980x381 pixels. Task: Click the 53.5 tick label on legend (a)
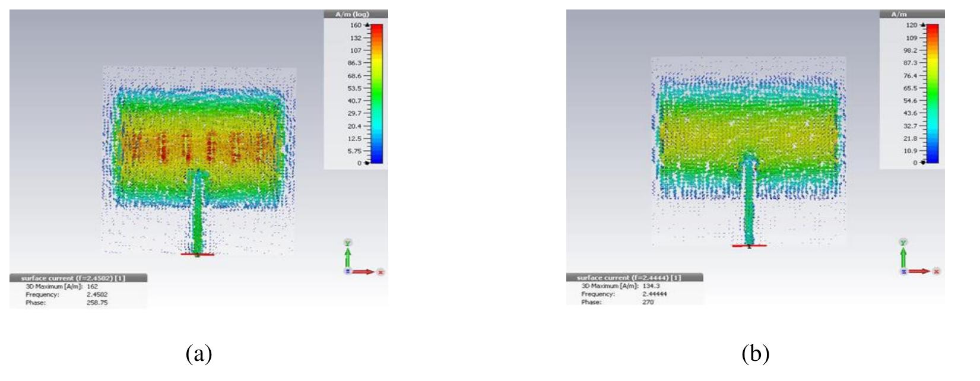click(354, 88)
